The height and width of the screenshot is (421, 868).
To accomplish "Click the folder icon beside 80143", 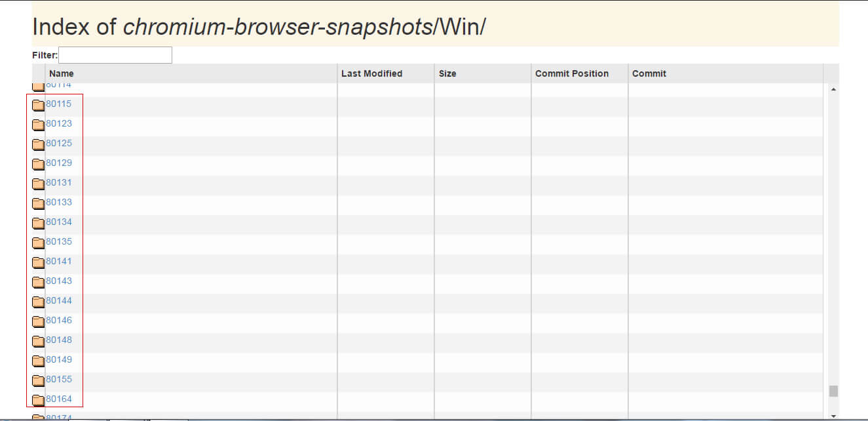I will coord(39,282).
